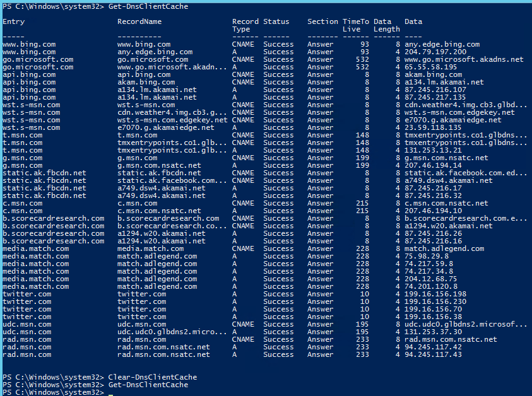Click the Record Type column header
The width and height of the screenshot is (532, 396).
(245, 25)
